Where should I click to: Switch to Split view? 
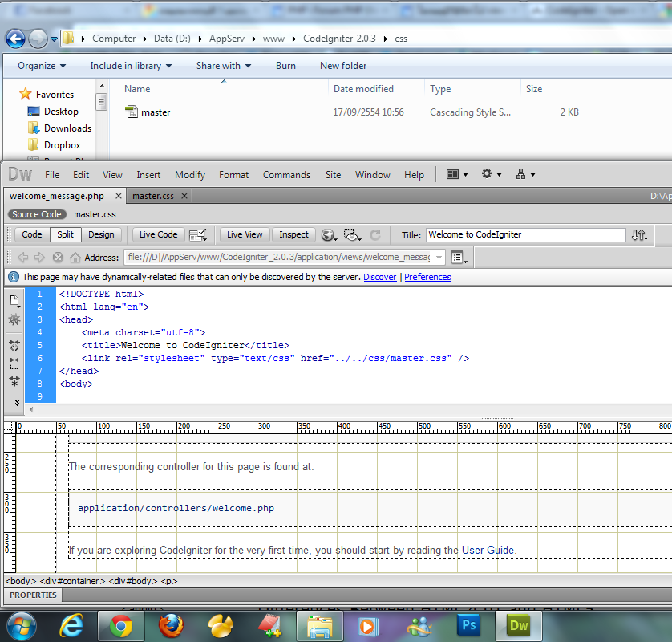pyautogui.click(x=65, y=234)
